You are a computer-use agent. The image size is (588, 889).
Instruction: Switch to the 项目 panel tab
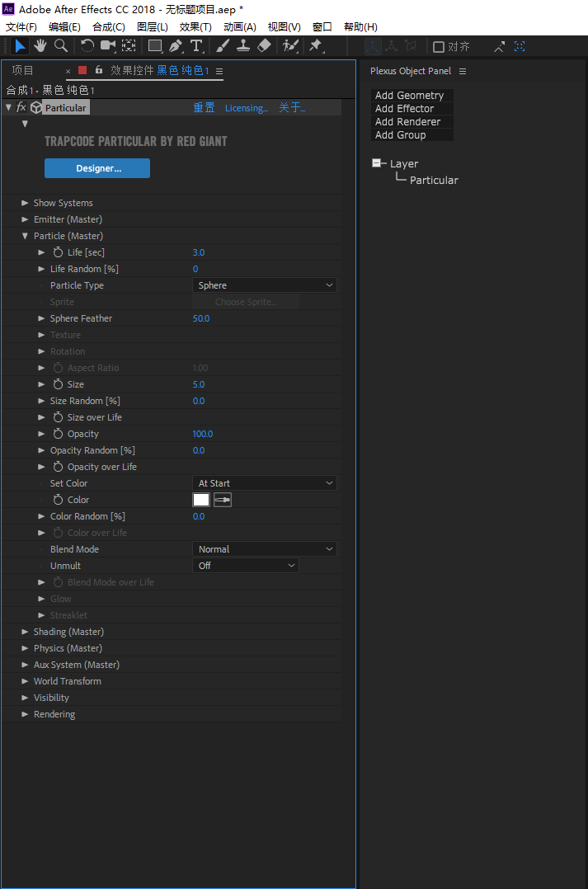click(x=23, y=71)
